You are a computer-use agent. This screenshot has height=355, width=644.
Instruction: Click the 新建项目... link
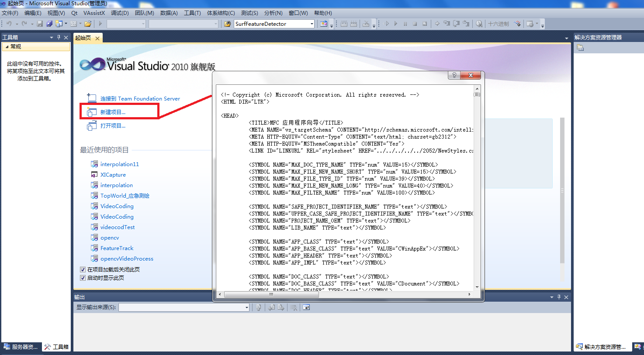(x=113, y=112)
